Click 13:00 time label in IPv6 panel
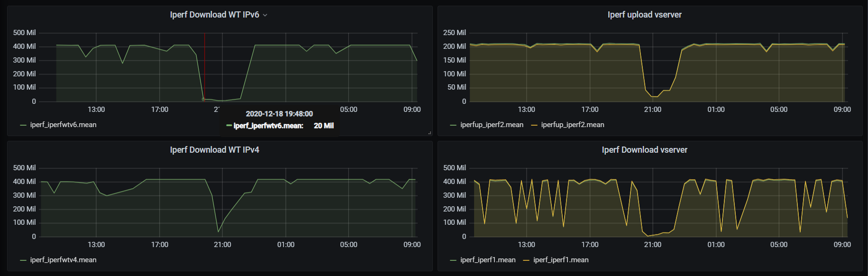This screenshot has width=868, height=276. coord(96,110)
